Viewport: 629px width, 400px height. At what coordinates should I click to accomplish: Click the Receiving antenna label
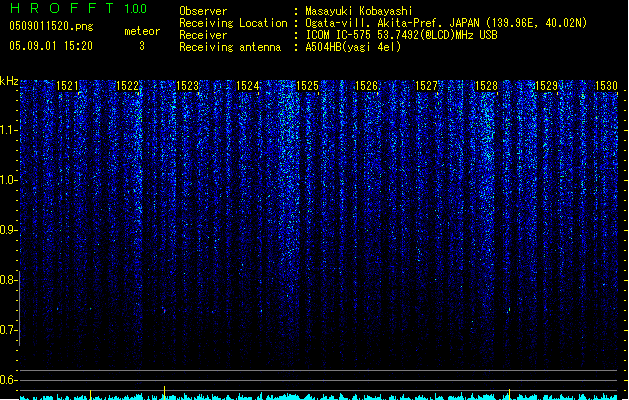click(x=230, y=47)
